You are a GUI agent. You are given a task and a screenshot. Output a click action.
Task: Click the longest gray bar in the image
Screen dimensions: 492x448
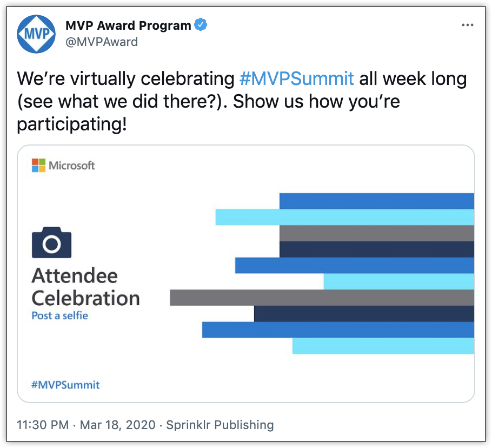click(322, 298)
